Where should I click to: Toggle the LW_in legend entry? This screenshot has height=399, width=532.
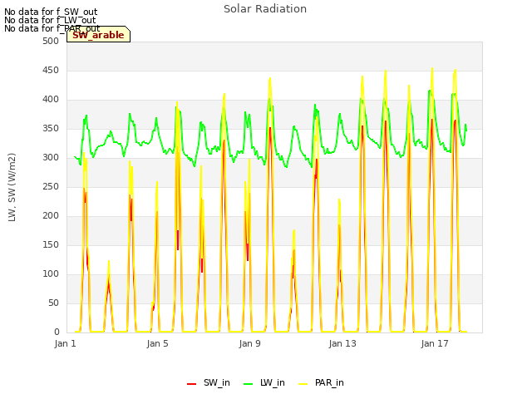(x=264, y=382)
